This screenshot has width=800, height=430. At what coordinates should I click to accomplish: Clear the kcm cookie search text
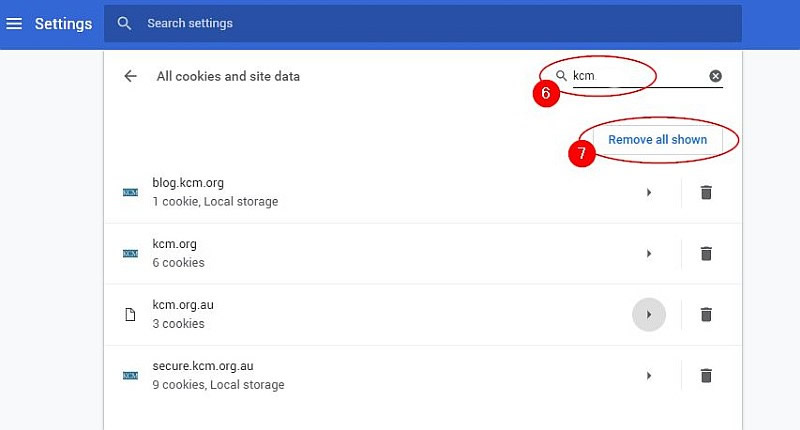pos(715,76)
